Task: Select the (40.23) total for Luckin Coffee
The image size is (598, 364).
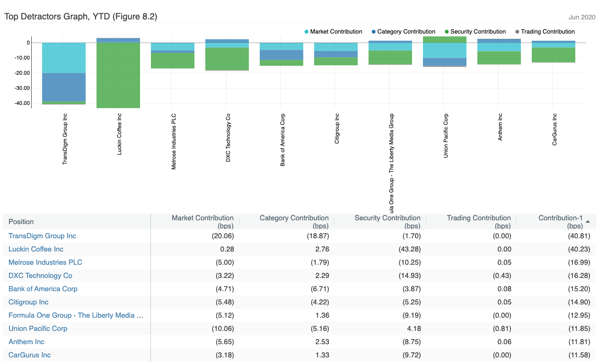Action: point(580,249)
